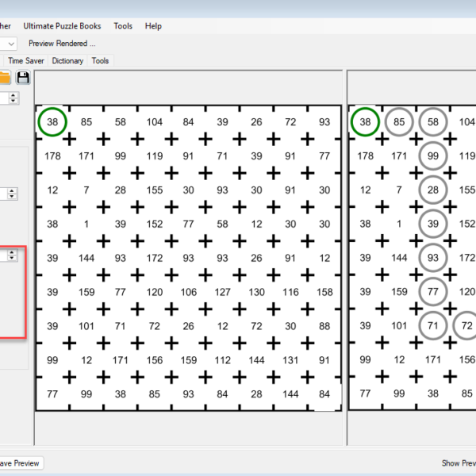
Task: Select the gray-circled 72 in the solution panel
Action: pyautogui.click(x=466, y=325)
